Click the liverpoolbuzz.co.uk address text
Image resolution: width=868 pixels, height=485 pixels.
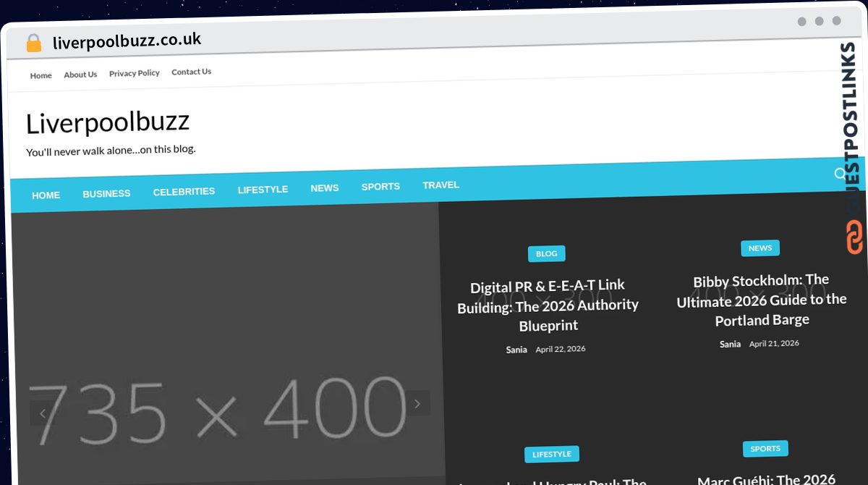(127, 41)
